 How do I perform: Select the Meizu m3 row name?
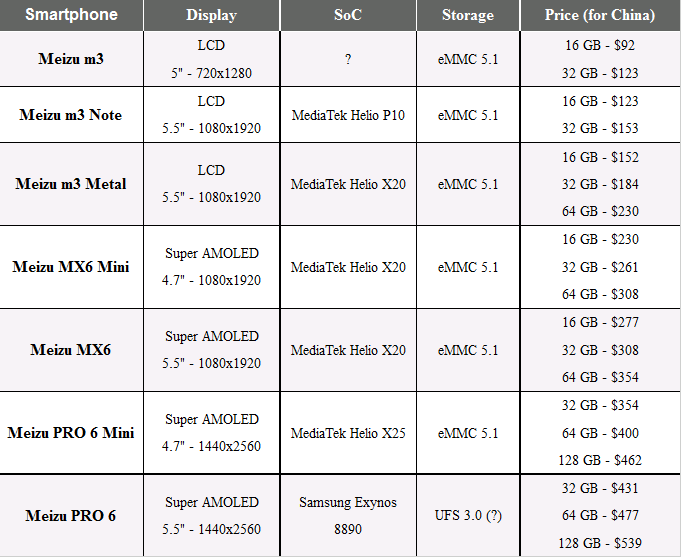pos(71,59)
